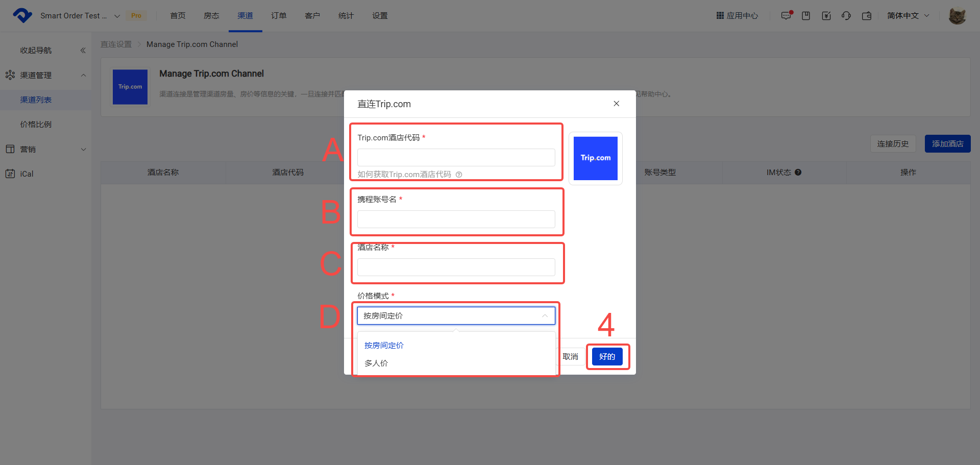Image resolution: width=980 pixels, height=465 pixels.
Task: Close the 直连Trip.com dialog
Action: (x=616, y=104)
